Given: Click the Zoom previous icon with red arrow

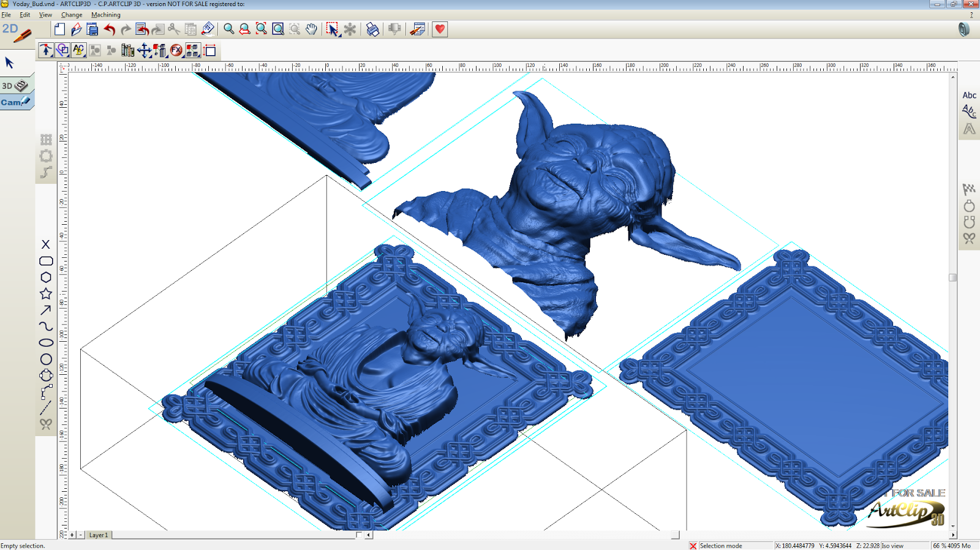Looking at the screenshot, I should click(244, 29).
